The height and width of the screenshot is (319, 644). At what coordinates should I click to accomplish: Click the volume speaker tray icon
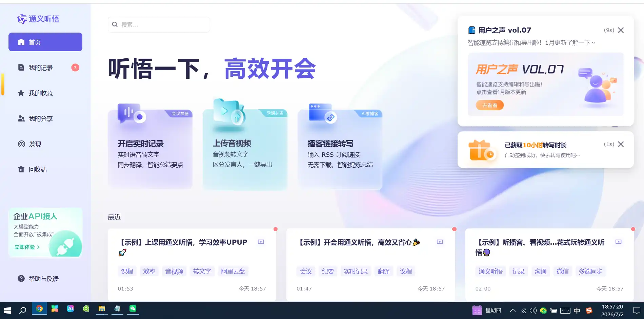click(x=533, y=311)
